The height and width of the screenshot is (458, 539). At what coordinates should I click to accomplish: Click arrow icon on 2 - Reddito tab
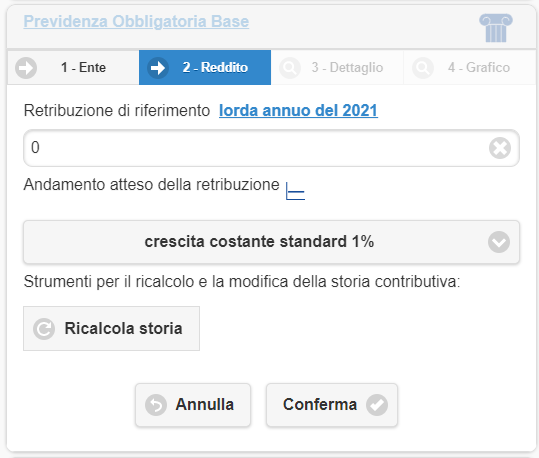(158, 68)
